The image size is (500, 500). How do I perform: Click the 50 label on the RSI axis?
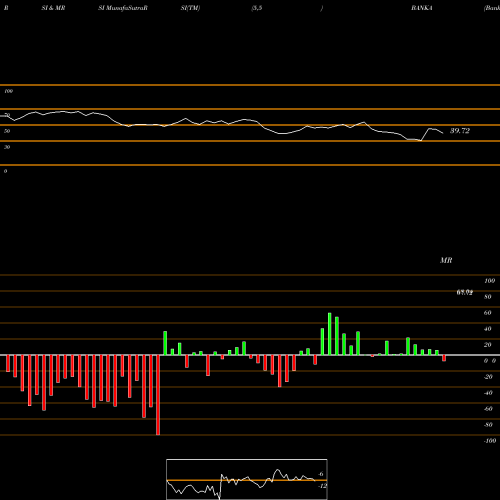click(7, 131)
